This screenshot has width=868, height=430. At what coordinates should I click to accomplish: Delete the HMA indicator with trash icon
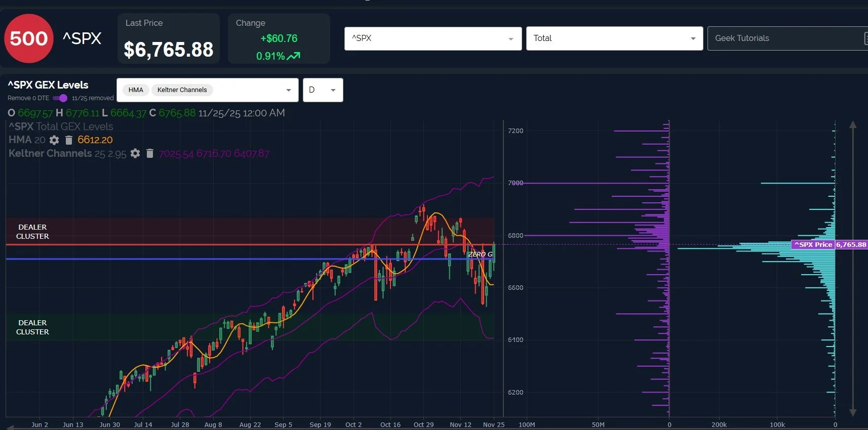point(69,140)
